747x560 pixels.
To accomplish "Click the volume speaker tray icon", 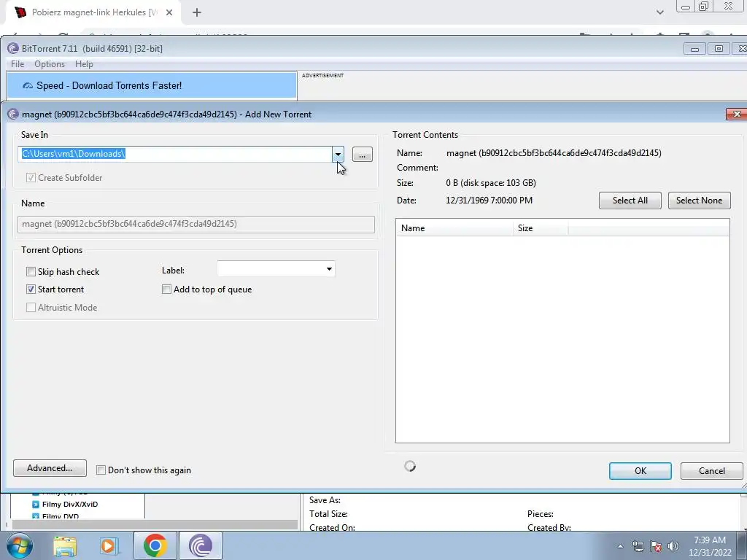I will (x=673, y=546).
